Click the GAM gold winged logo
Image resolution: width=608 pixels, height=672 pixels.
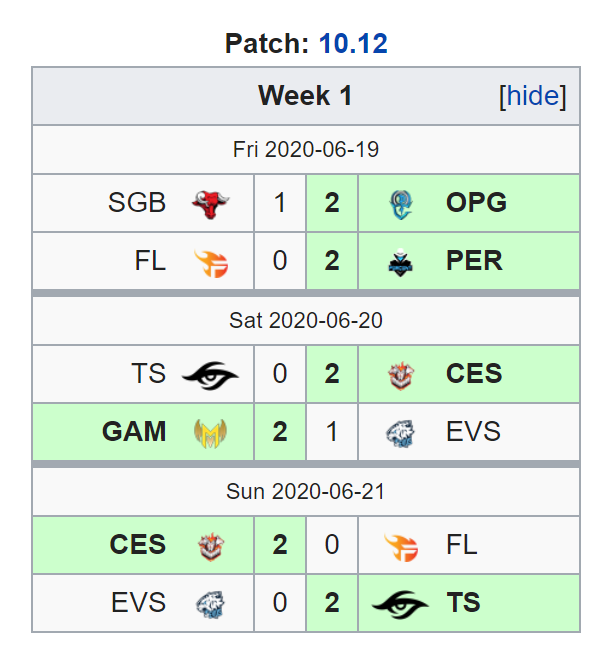pyautogui.click(x=210, y=433)
